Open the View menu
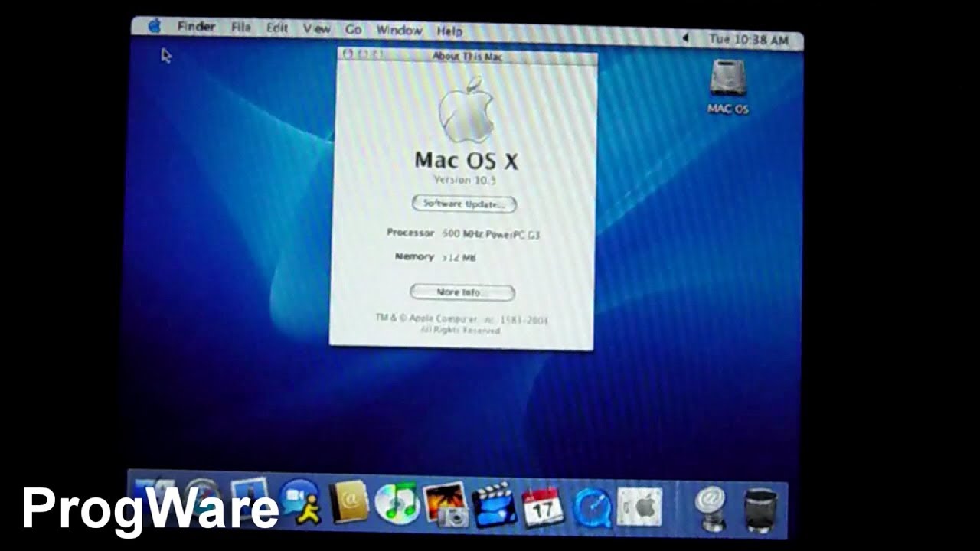The width and height of the screenshot is (980, 551). (316, 29)
